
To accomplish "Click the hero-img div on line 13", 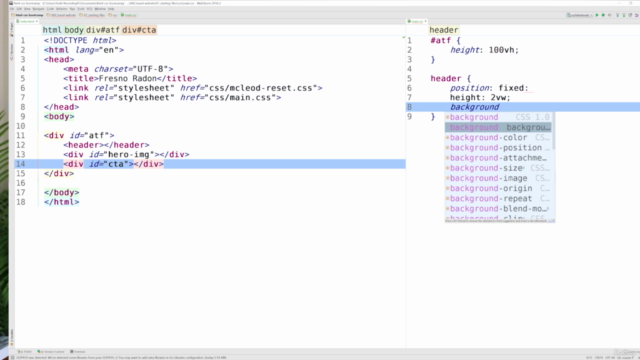I will (x=126, y=154).
